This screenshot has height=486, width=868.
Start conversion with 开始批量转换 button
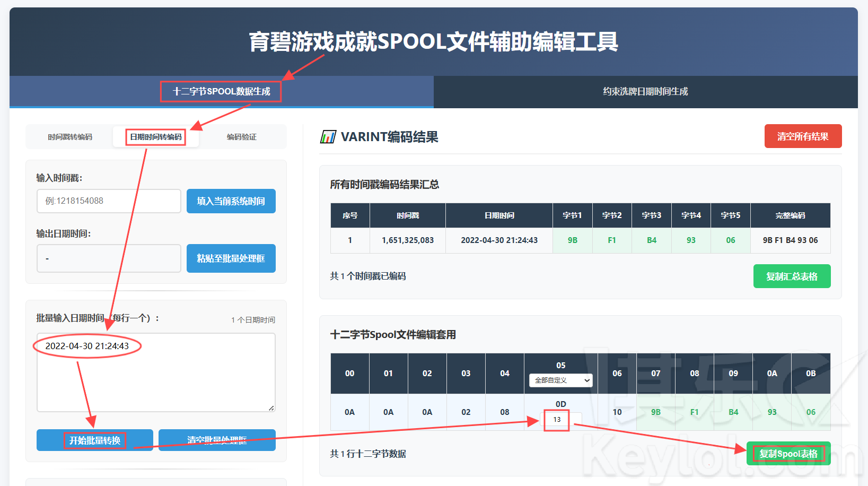click(95, 440)
